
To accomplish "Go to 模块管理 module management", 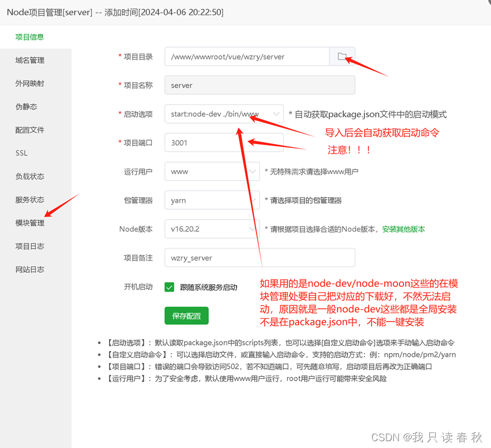I will [x=29, y=223].
